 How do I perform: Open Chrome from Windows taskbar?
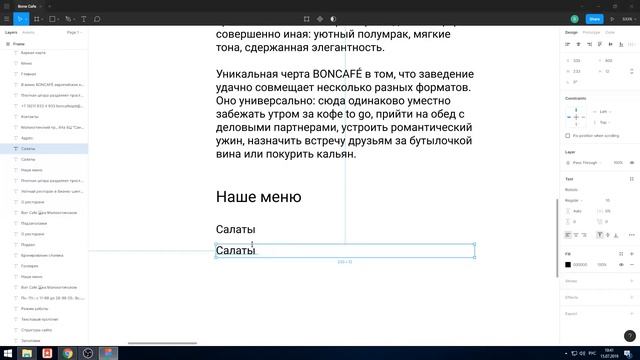68,353
